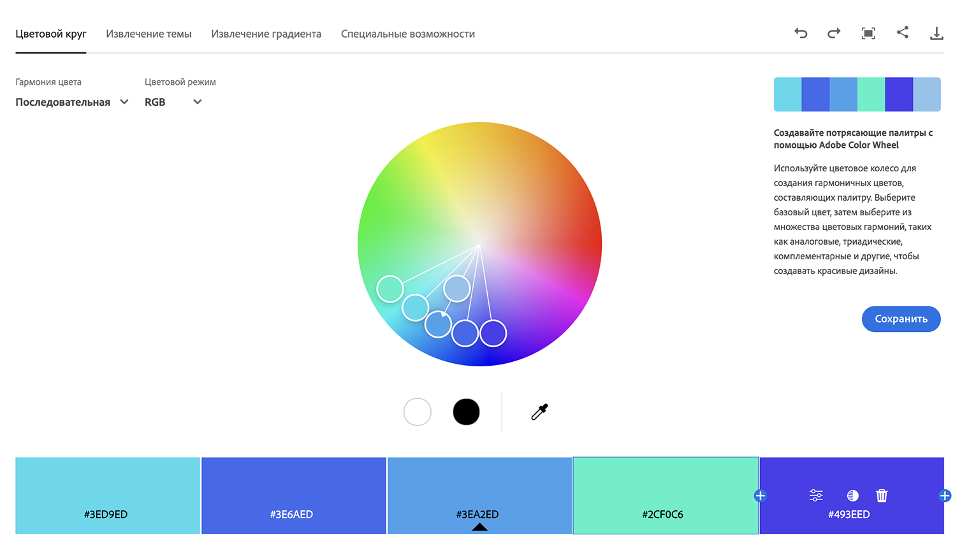Viewport: 969px width, 560px height.
Task: Select the #3ED9ED cyan swatch
Action: tap(108, 495)
